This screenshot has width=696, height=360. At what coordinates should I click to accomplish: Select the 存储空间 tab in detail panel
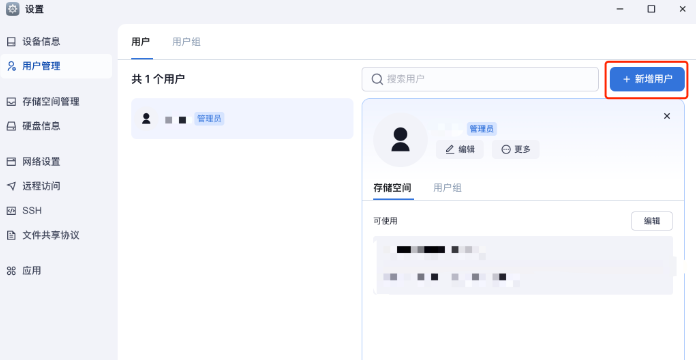tap(392, 188)
